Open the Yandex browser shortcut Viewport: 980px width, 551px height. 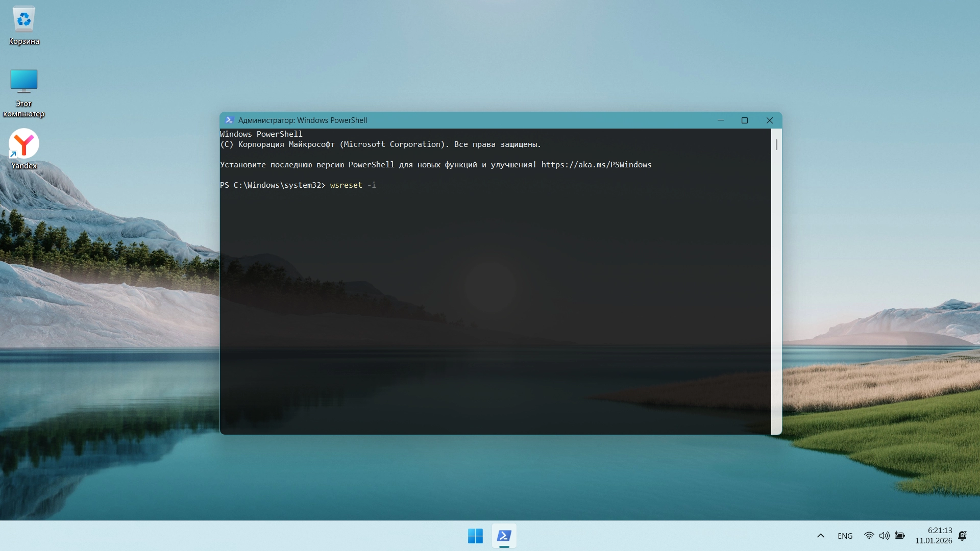point(24,144)
